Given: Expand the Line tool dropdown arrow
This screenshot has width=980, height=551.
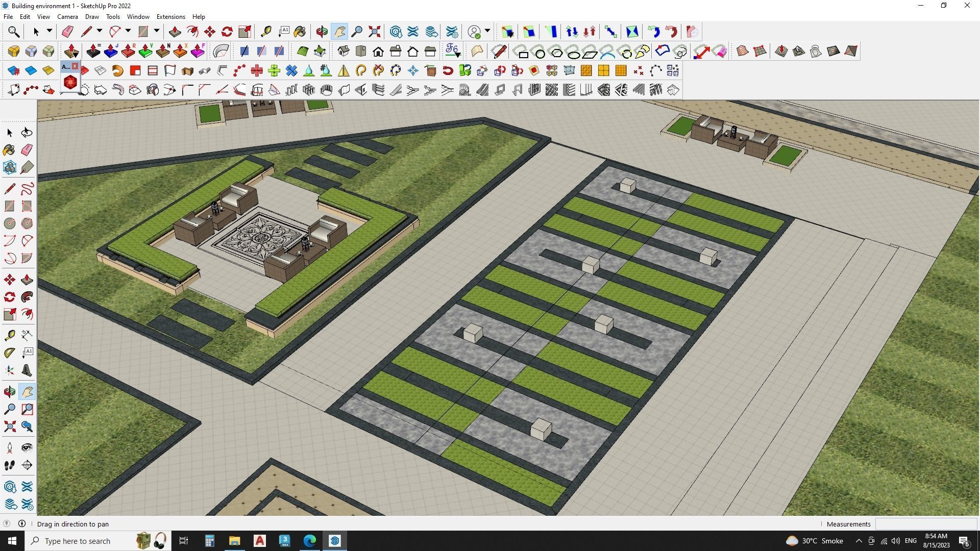Looking at the screenshot, I should coord(100,32).
